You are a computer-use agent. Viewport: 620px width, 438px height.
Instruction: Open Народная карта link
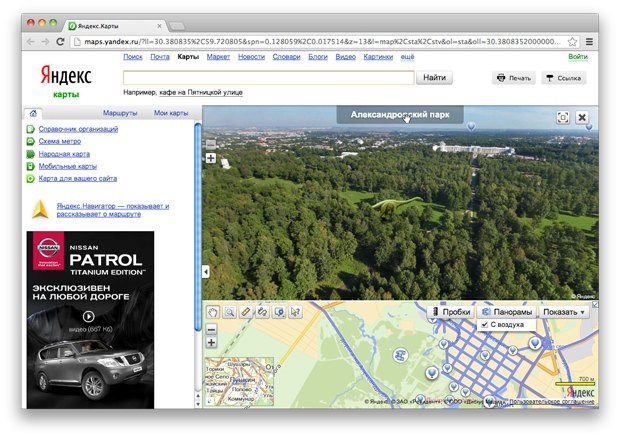pos(64,154)
